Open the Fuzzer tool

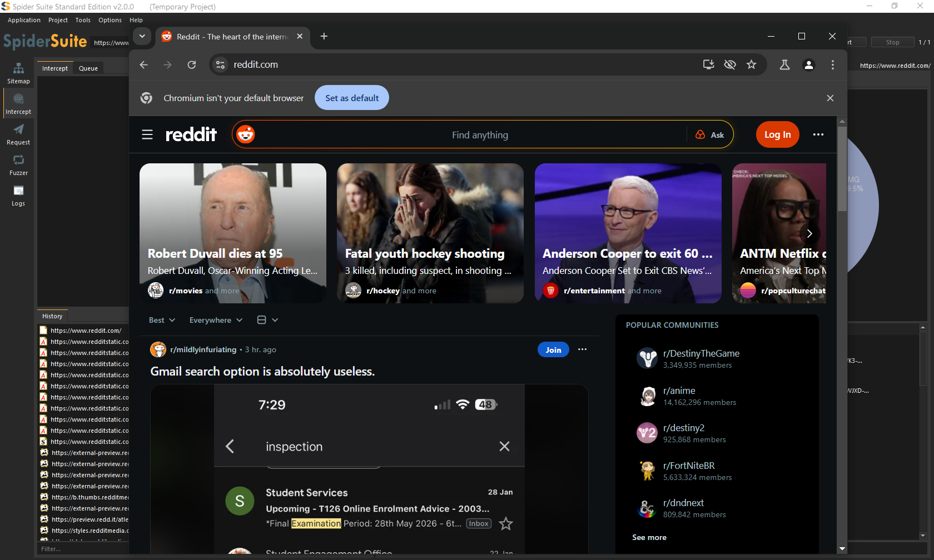[x=18, y=165]
